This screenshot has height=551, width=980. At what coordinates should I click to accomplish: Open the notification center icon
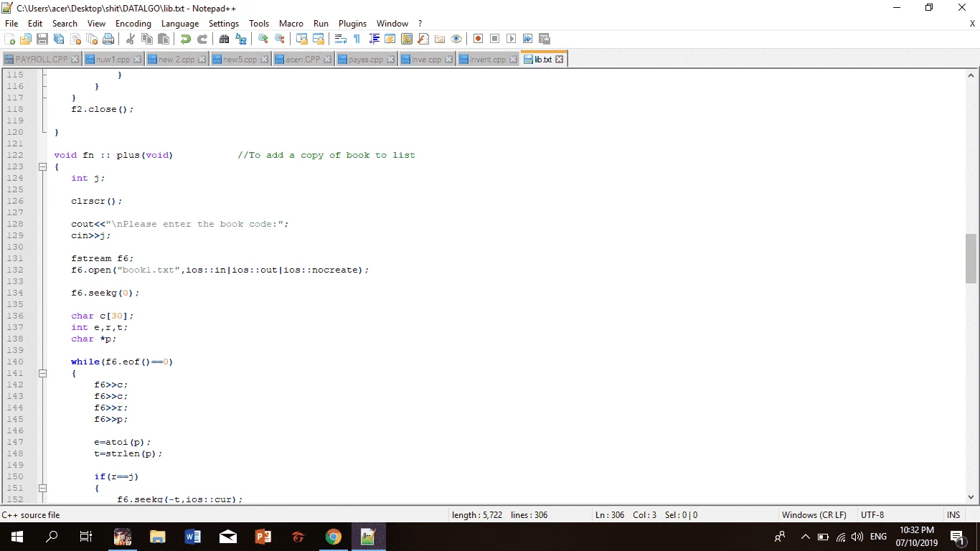click(x=957, y=537)
